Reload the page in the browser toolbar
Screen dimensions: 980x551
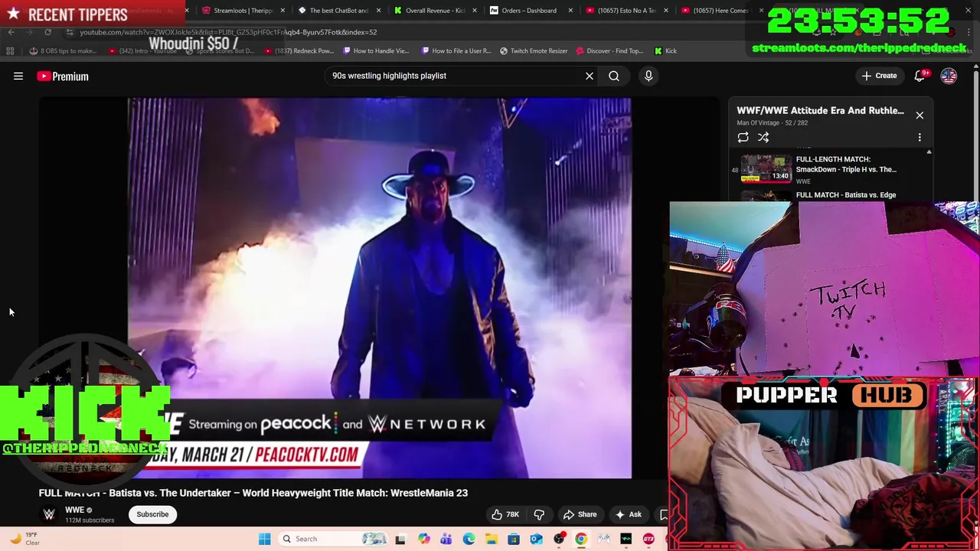[x=47, y=32]
